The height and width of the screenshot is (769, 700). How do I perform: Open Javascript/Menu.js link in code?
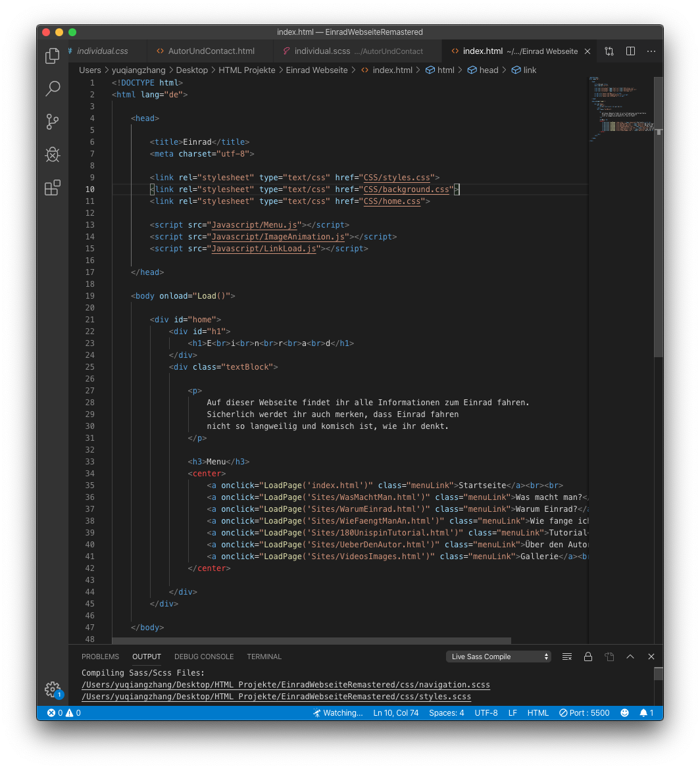click(254, 225)
